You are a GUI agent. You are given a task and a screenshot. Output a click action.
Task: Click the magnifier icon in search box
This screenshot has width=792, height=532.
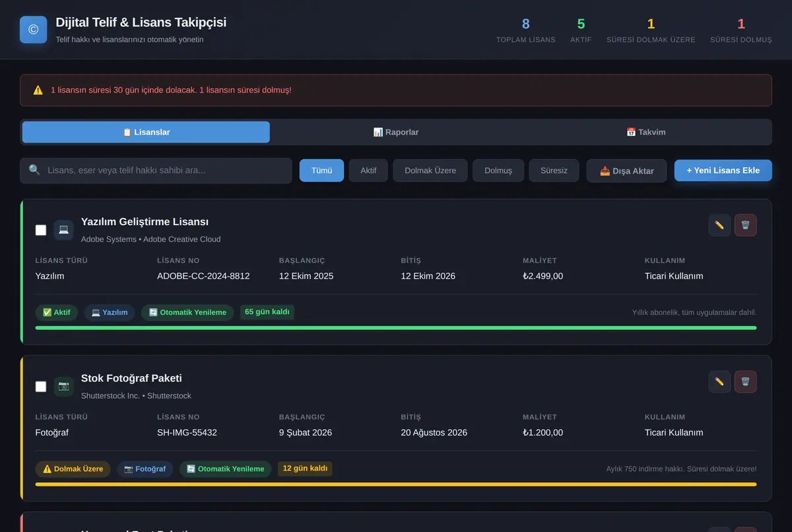34,170
